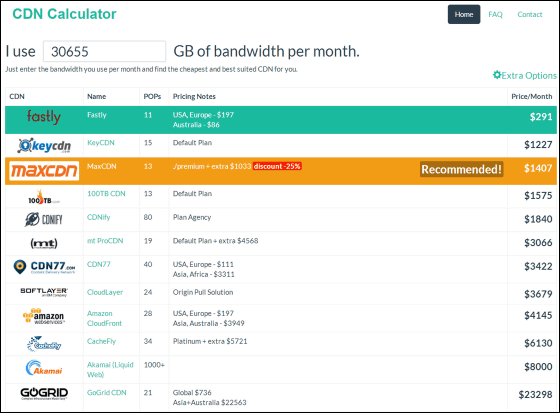Click the Origin Pull Solution note
The width and height of the screenshot is (560, 413).
(203, 292)
